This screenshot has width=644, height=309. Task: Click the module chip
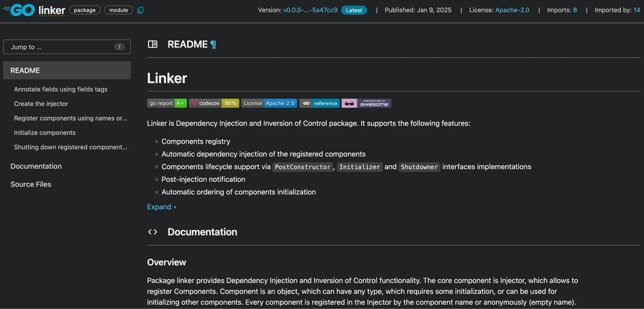tap(118, 10)
